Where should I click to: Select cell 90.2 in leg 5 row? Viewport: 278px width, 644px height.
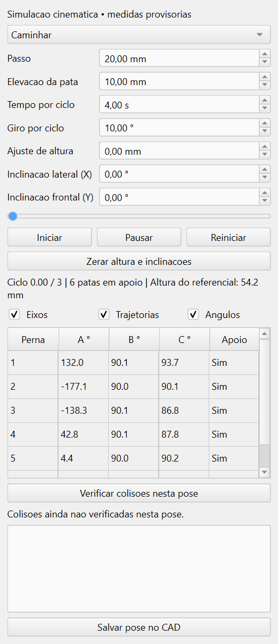[184, 458]
